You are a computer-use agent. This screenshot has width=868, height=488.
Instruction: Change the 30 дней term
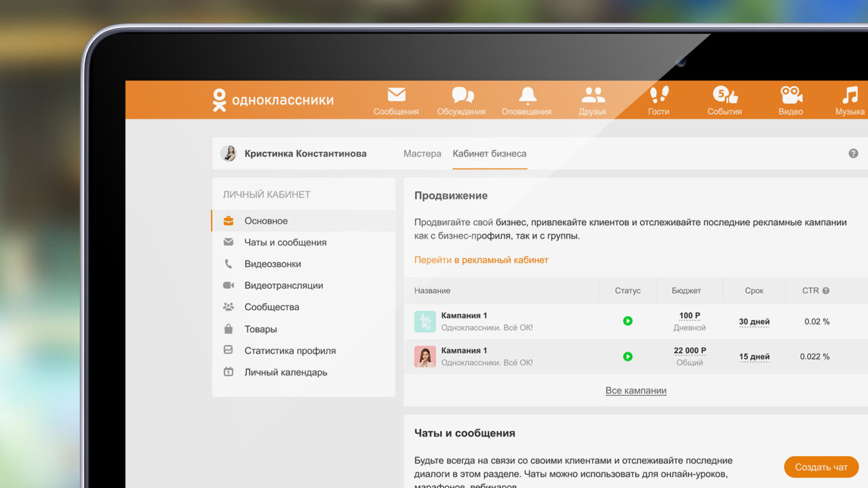[x=754, y=322]
